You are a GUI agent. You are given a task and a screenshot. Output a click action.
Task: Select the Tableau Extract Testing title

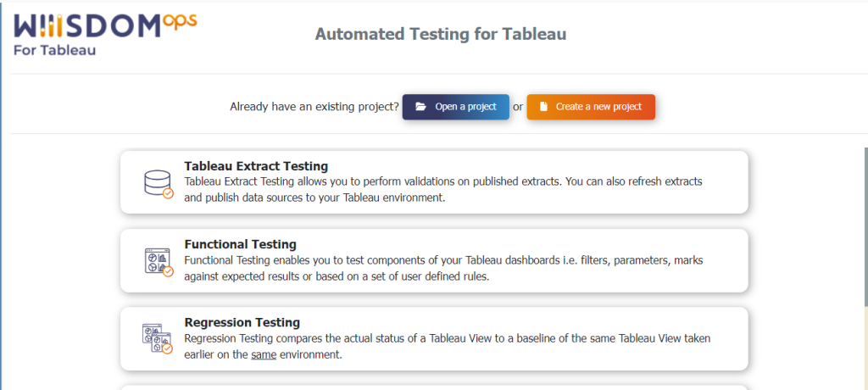256,166
